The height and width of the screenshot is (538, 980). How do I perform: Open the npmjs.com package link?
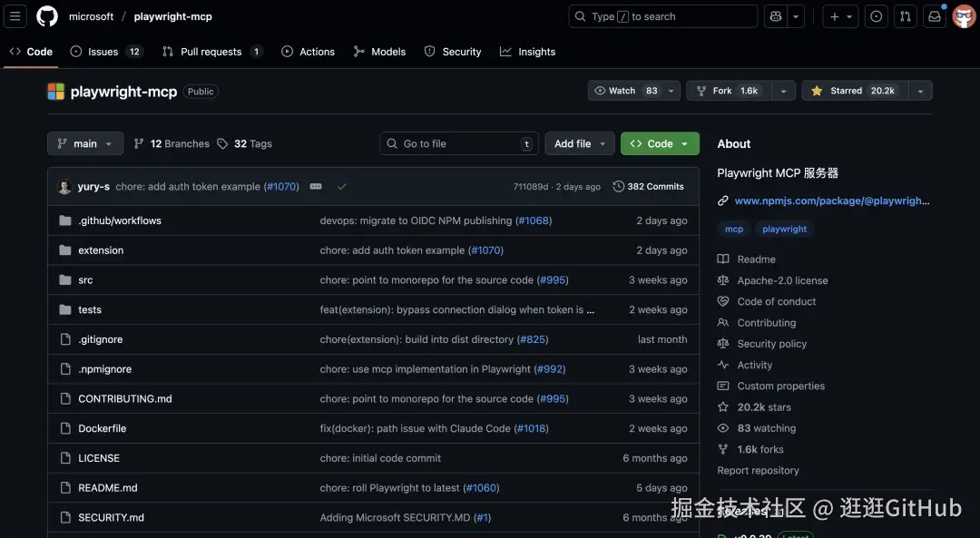click(x=831, y=201)
